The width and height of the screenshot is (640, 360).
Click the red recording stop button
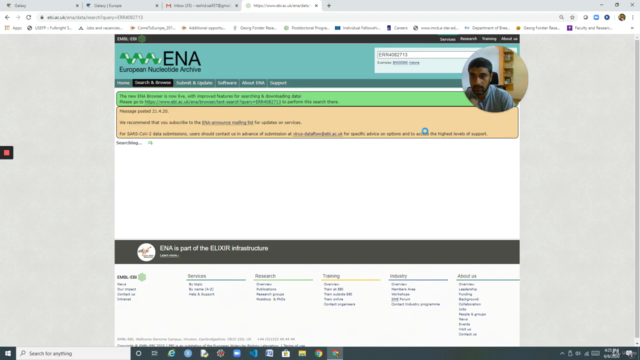[7, 153]
